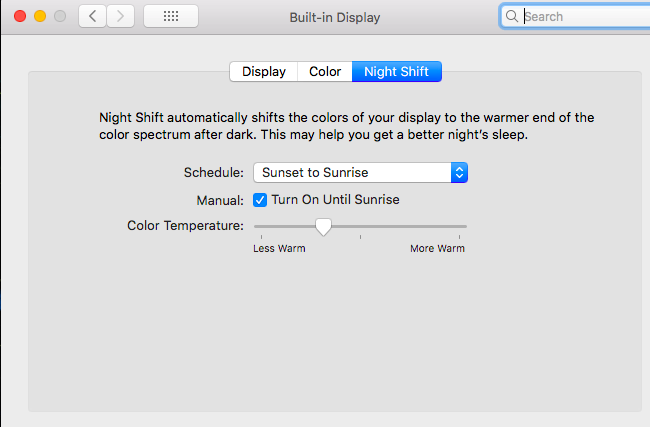The width and height of the screenshot is (650, 427).
Task: Go back to the previous preferences pane
Action: [x=93, y=17]
